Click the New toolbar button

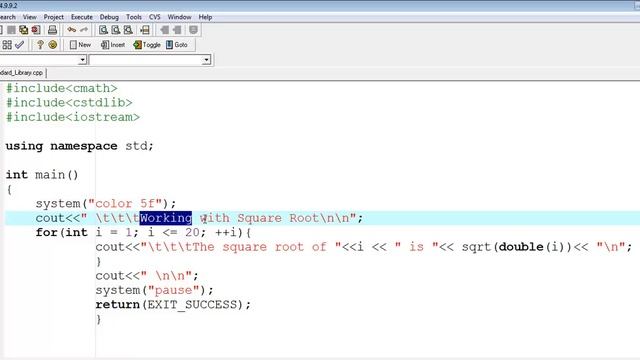(x=80, y=45)
